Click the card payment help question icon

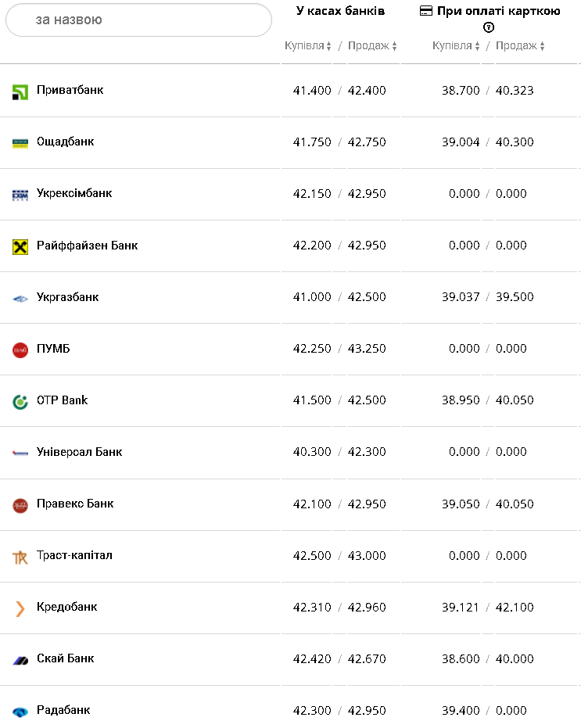489,27
